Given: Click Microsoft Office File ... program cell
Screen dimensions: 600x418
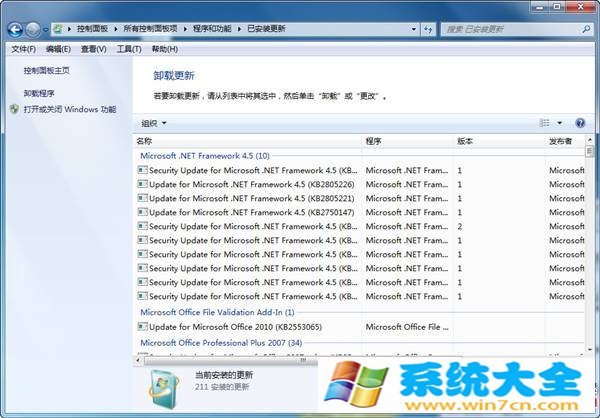Looking at the screenshot, I should 407,327.
